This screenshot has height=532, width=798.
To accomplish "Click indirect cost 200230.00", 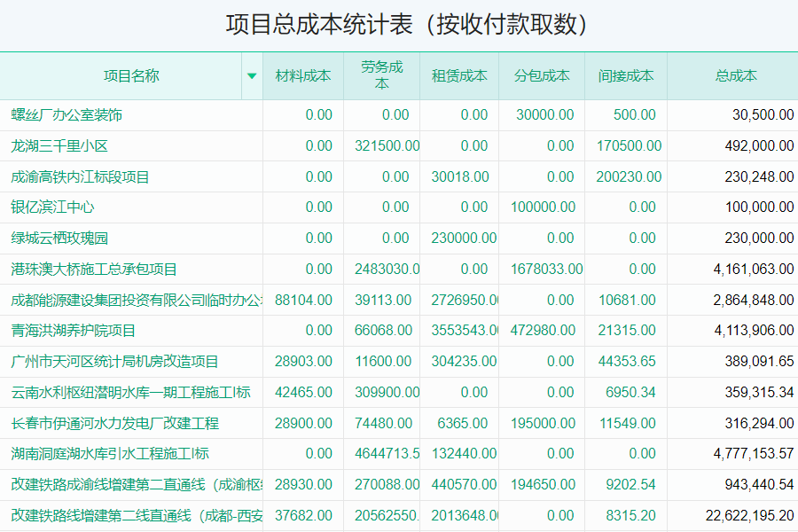I will [x=629, y=177].
